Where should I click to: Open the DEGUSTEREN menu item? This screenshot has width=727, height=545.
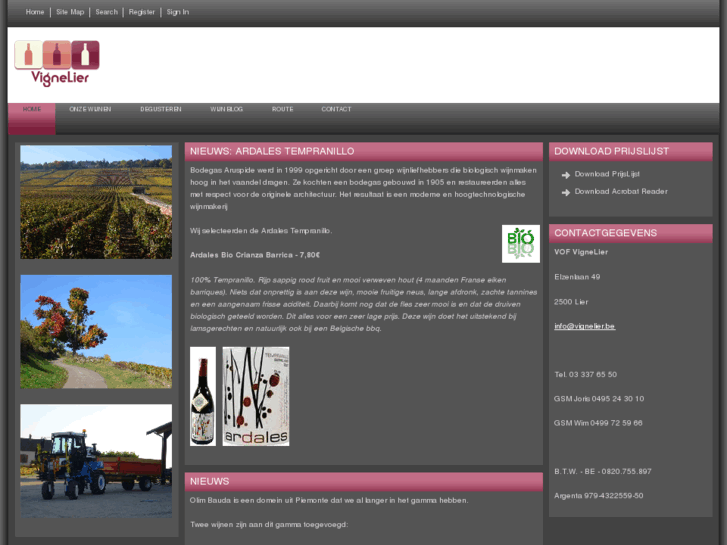point(161,109)
